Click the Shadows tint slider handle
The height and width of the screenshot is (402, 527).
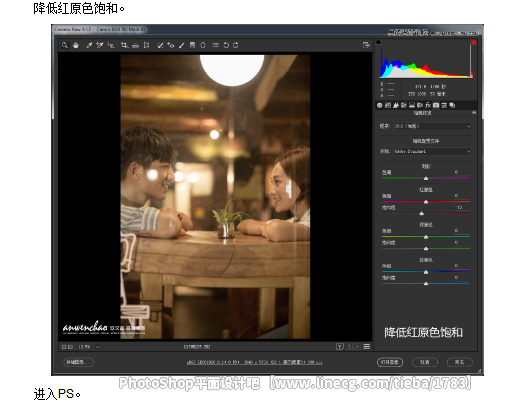426,178
